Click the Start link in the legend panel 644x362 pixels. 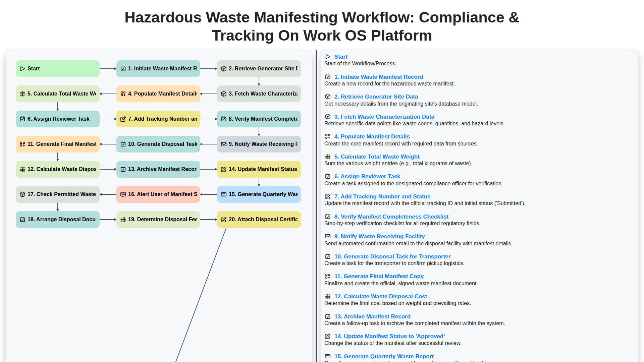click(x=340, y=57)
